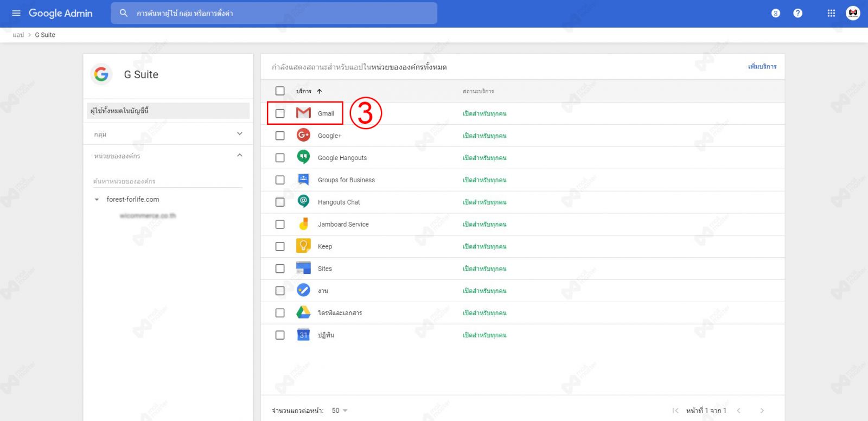Click the Add services link
868x421 pixels.
[762, 67]
